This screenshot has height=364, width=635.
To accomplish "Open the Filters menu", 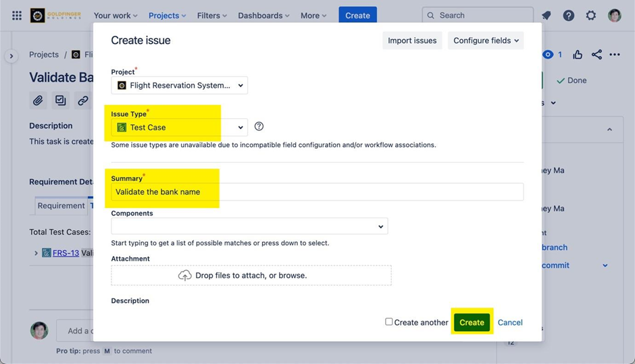I will (x=211, y=16).
